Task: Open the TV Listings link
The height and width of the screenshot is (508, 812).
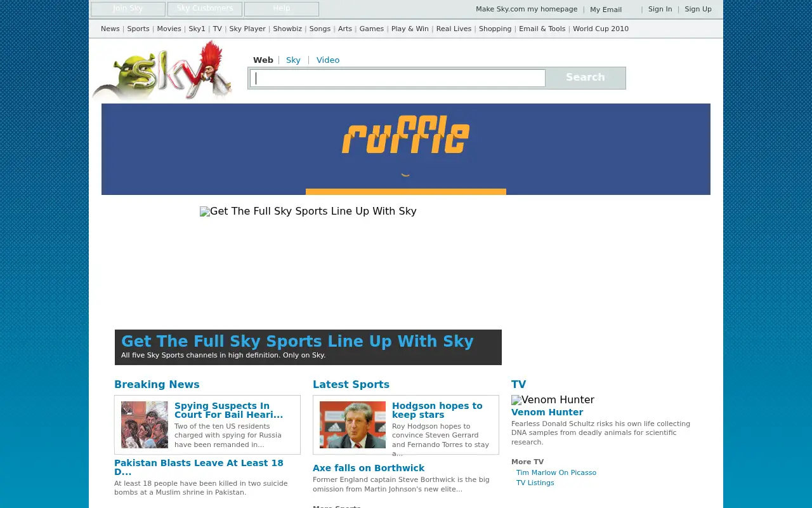Action: [x=535, y=483]
